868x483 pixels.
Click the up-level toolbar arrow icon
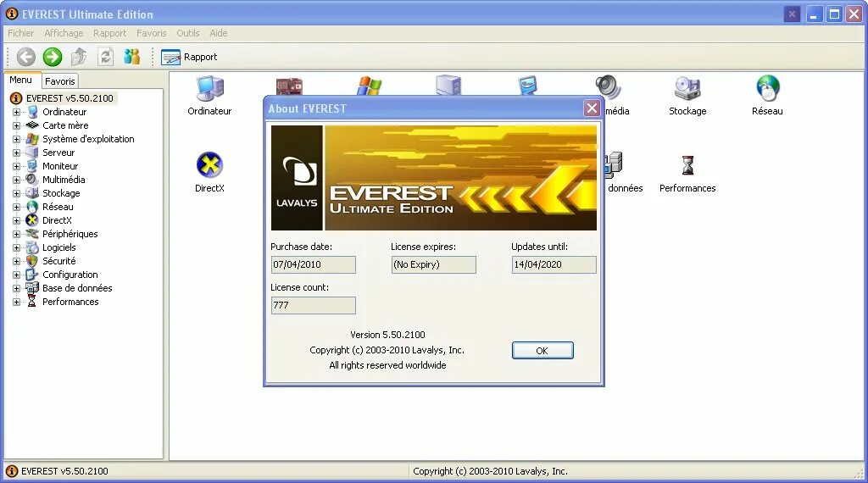pyautogui.click(x=79, y=57)
